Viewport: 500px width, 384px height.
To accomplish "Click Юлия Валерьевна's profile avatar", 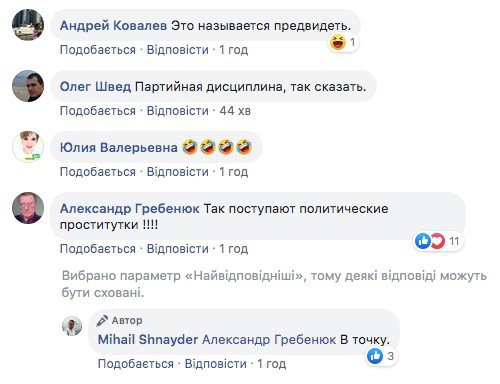I will click(x=28, y=147).
